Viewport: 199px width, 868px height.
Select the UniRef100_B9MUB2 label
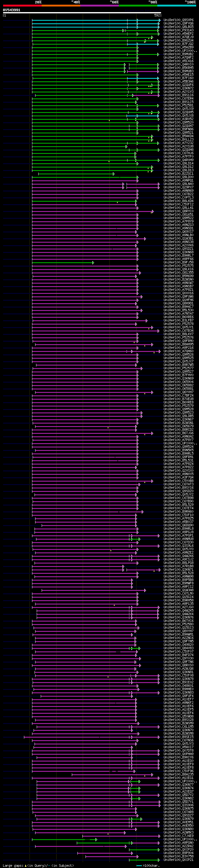pos(178,54)
